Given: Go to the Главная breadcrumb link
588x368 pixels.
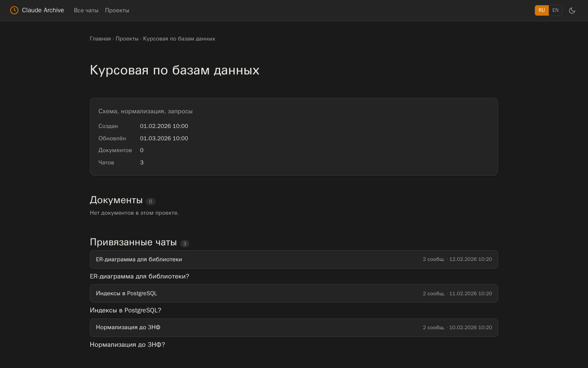Looking at the screenshot, I should [100, 38].
